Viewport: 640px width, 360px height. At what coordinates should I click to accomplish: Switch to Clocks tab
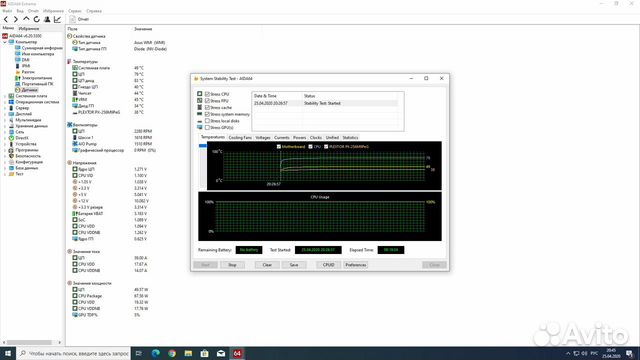point(316,138)
